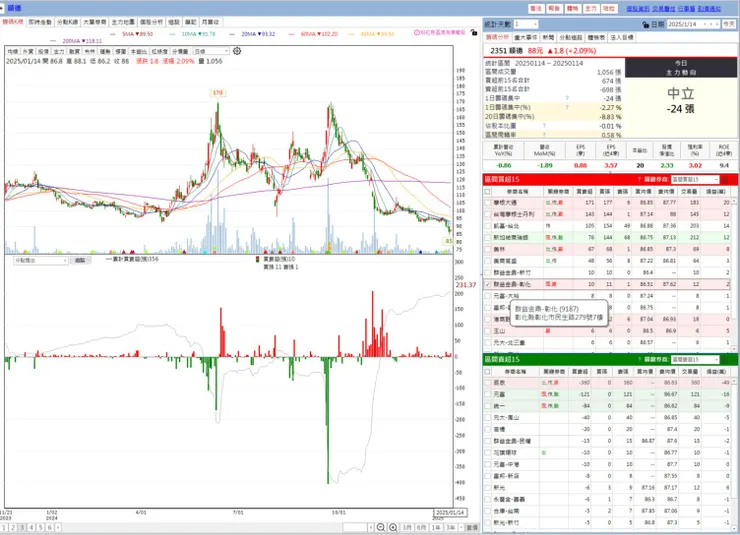Switch to the 個股分析 tab
Screen dimensions: 740x535
click(x=152, y=22)
